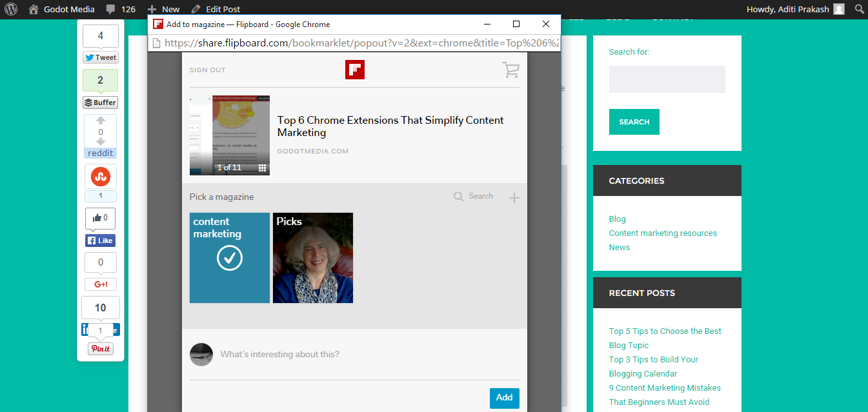Screen dimensions: 868x412
Task: Click the Pinterest Pin it button
Action: point(101,349)
